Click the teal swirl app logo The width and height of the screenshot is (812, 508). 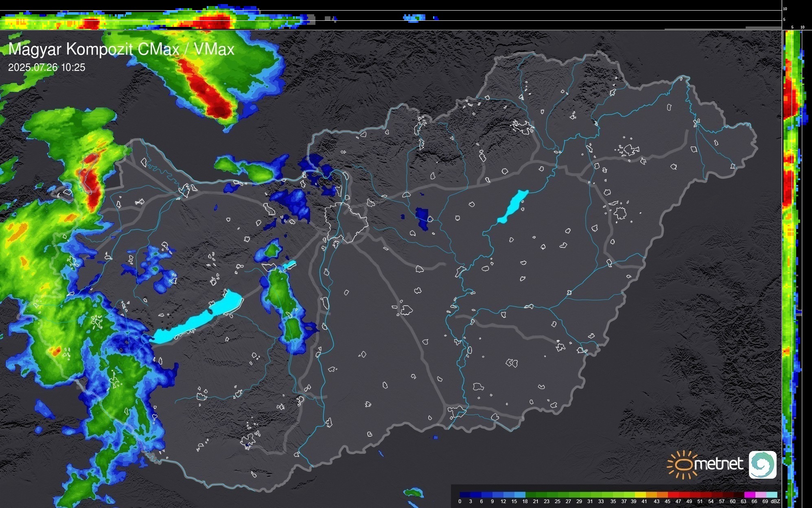pos(762,464)
